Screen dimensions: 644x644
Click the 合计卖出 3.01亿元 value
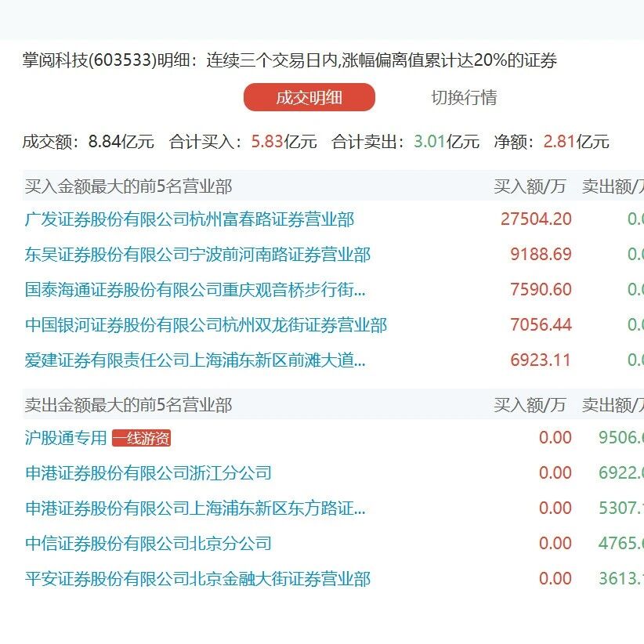(x=447, y=142)
